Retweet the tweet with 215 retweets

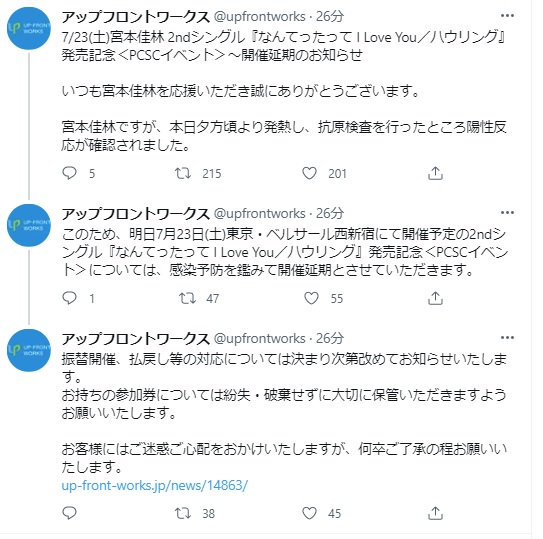183,173
